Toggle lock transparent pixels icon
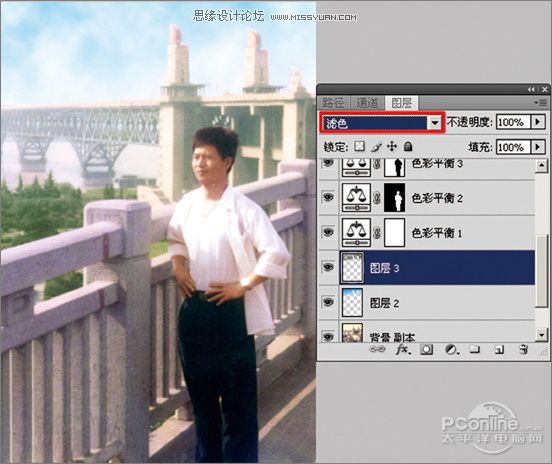 (x=359, y=146)
